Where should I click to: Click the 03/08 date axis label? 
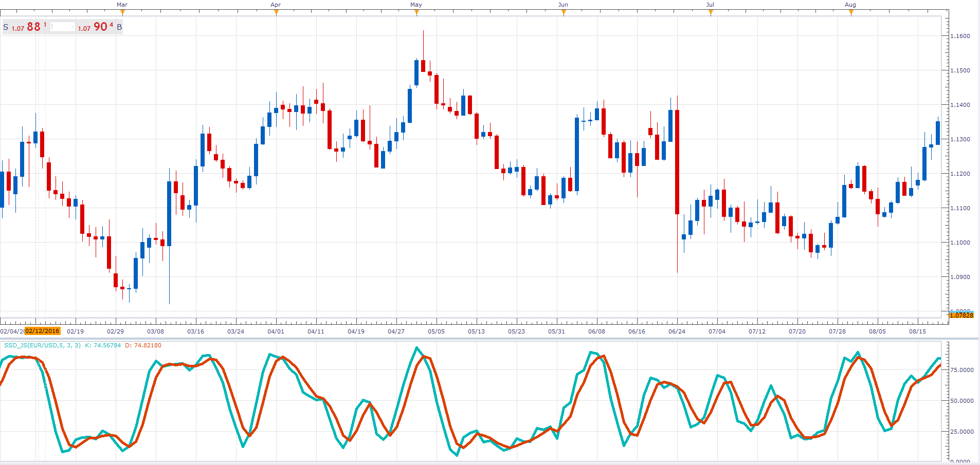click(156, 331)
